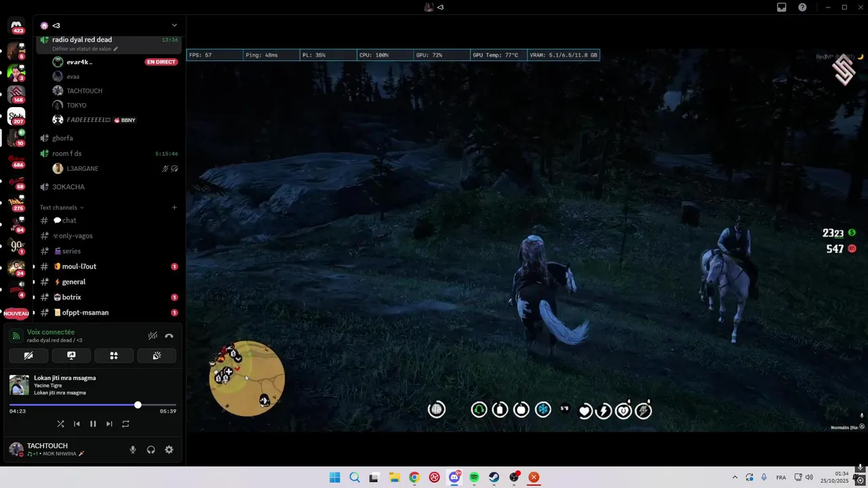Start screen share button

pyautogui.click(x=71, y=355)
